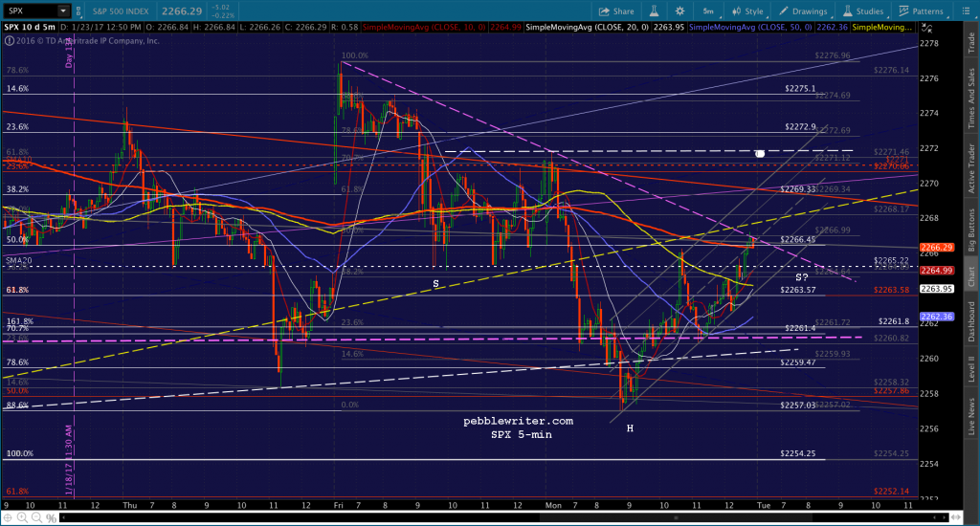
Task: Click the 1/18/17 11:30 AM vertical marker label
Action: (69, 461)
